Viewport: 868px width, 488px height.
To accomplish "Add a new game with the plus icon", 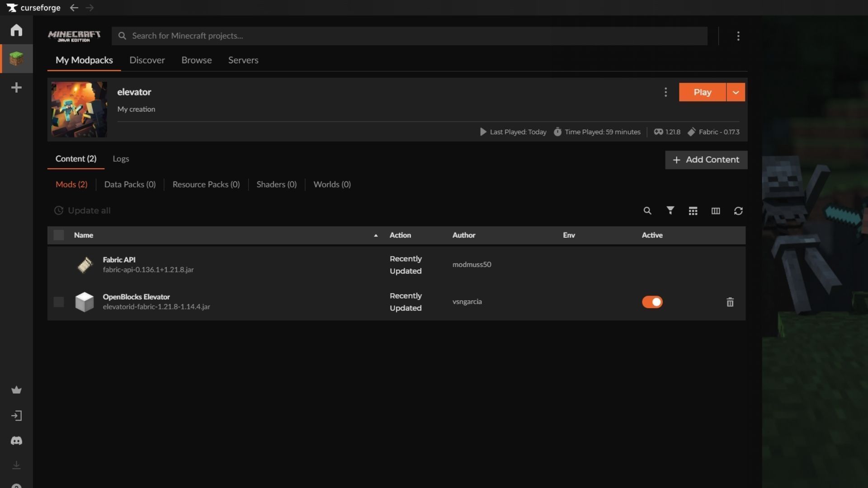I will 16,88.
